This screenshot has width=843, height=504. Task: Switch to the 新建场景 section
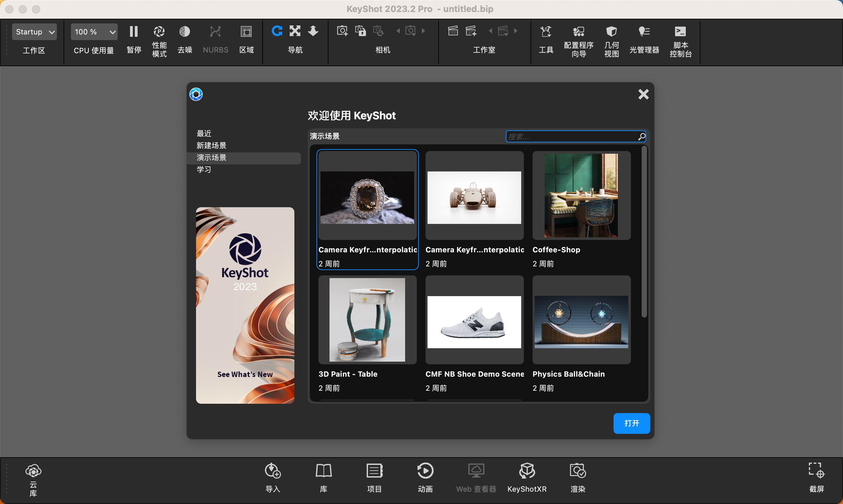pos(211,145)
